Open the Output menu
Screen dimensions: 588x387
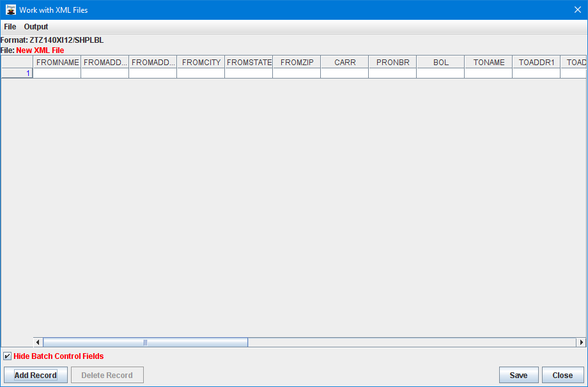(x=36, y=27)
